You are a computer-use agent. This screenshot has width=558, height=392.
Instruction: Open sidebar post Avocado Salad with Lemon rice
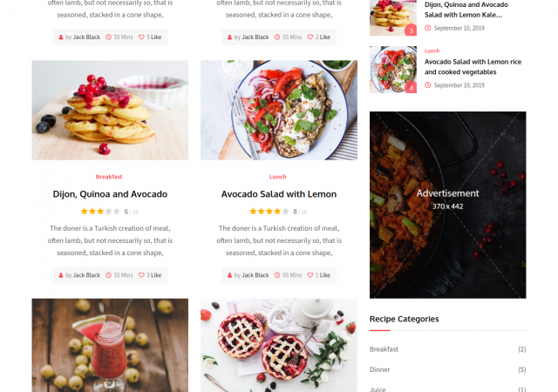click(473, 67)
